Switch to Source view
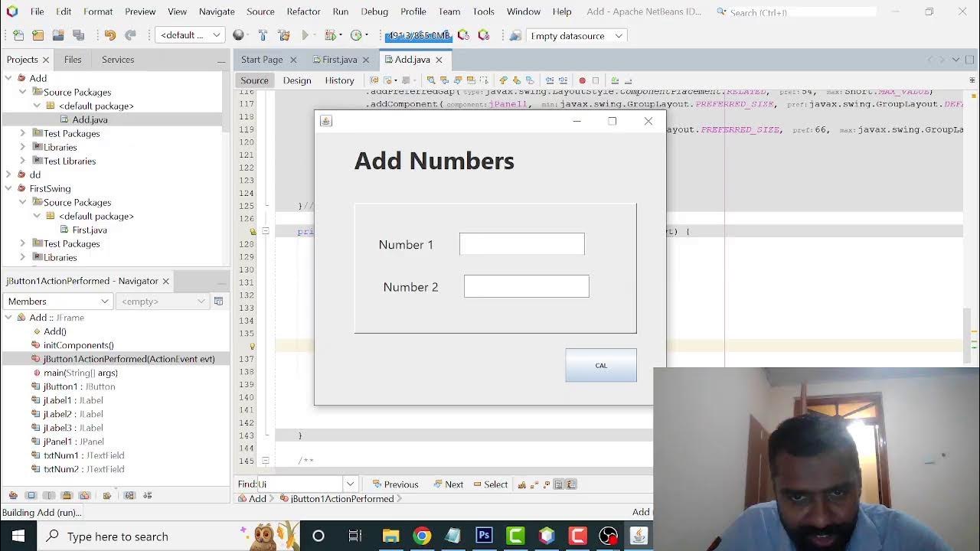Image resolution: width=980 pixels, height=551 pixels. pyautogui.click(x=254, y=80)
